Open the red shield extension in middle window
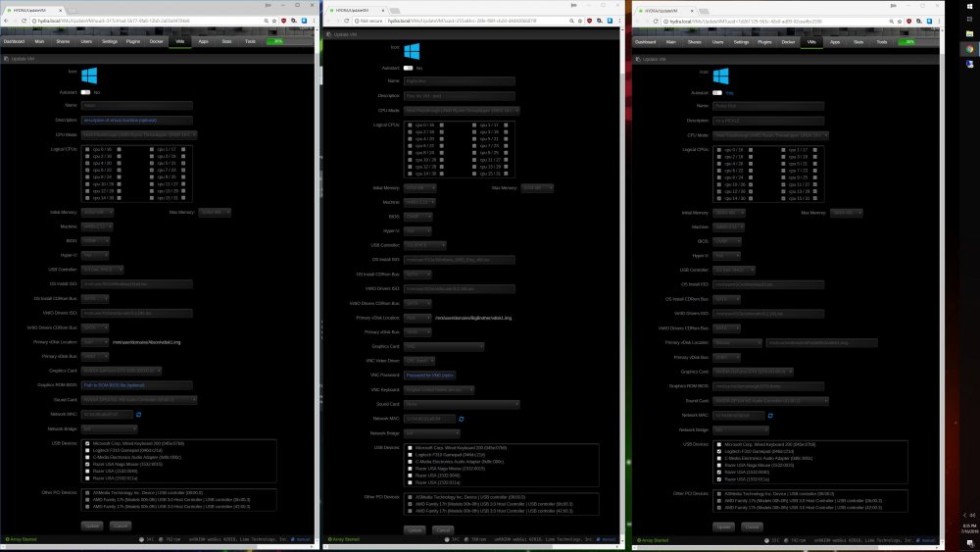This screenshot has width=980, height=552. pyautogui.click(x=589, y=21)
